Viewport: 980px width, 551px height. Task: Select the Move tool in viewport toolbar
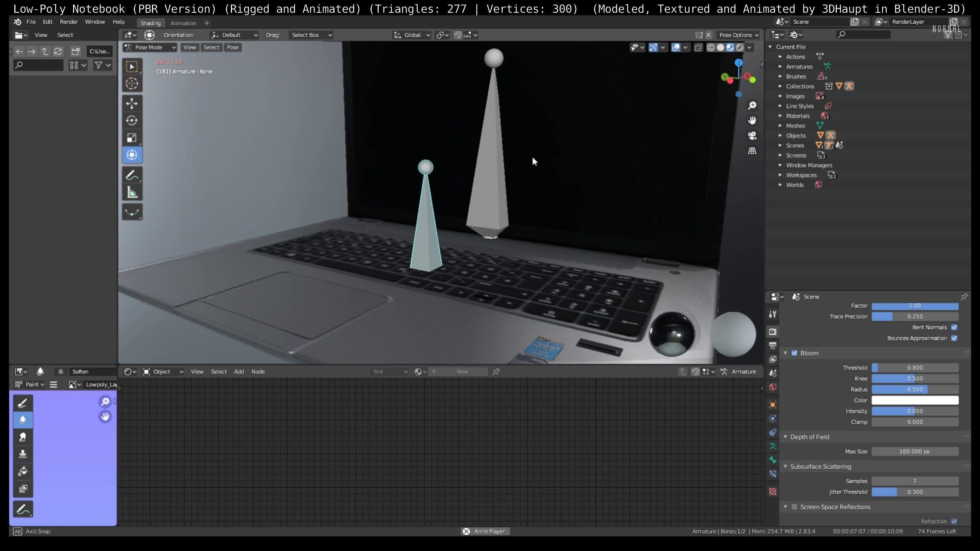point(132,103)
